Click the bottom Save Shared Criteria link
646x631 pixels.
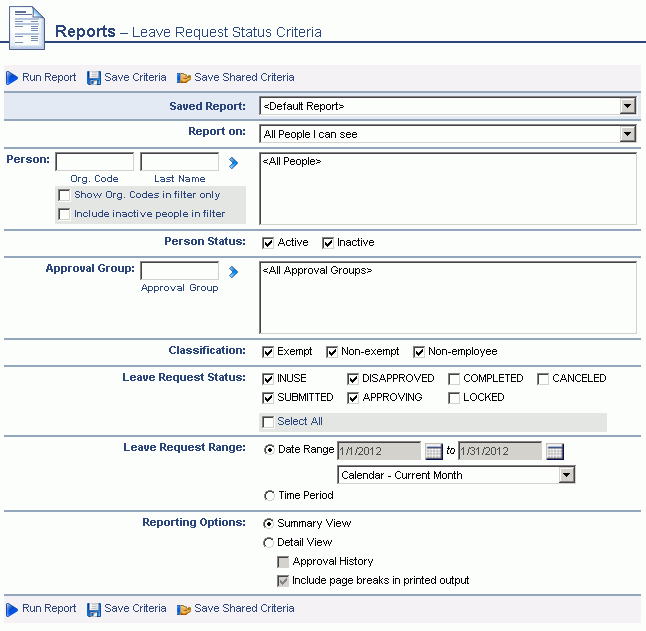[x=244, y=608]
